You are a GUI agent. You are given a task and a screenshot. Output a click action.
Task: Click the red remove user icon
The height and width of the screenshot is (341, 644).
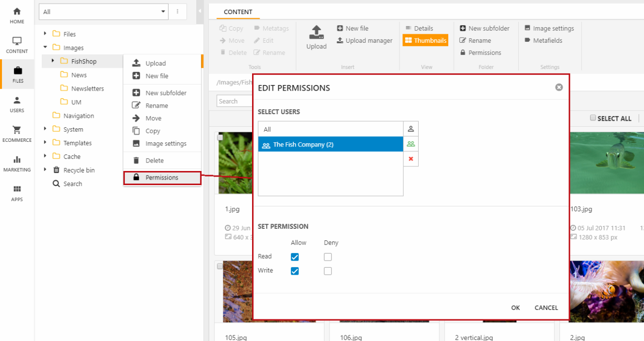(x=411, y=159)
